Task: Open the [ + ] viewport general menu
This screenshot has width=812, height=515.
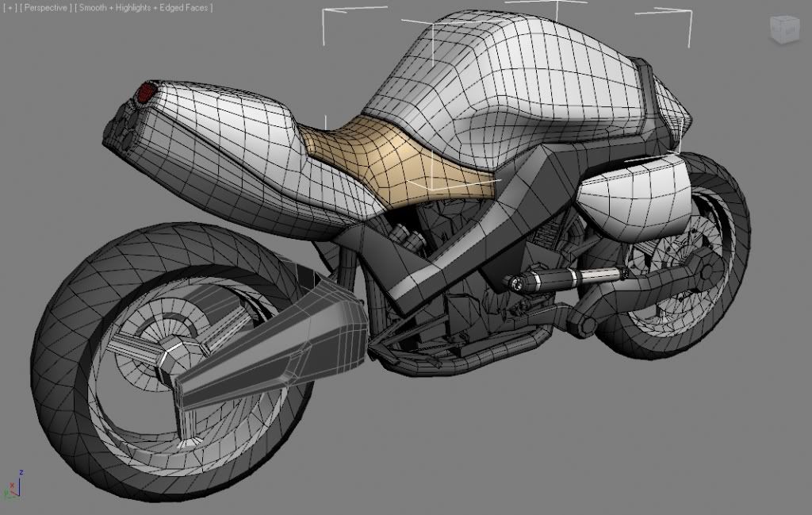Action: (x=10, y=8)
